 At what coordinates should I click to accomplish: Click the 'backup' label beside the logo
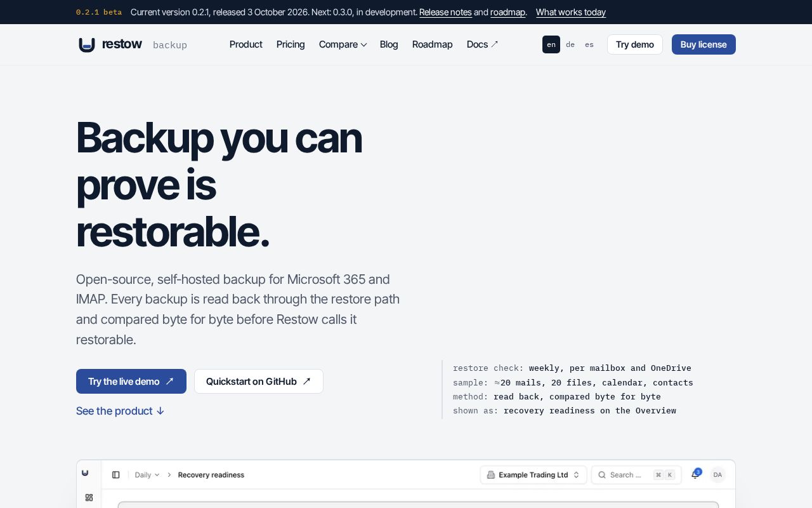tap(170, 45)
